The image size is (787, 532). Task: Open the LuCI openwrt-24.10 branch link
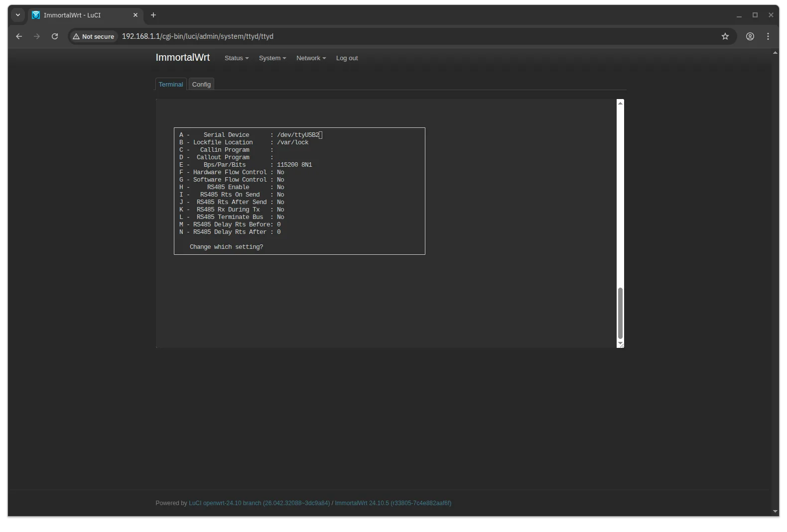(x=259, y=503)
